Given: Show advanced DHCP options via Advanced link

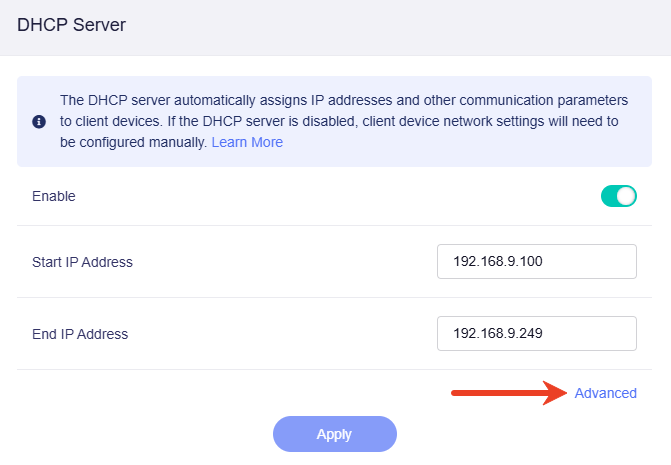Looking at the screenshot, I should click(x=605, y=393).
